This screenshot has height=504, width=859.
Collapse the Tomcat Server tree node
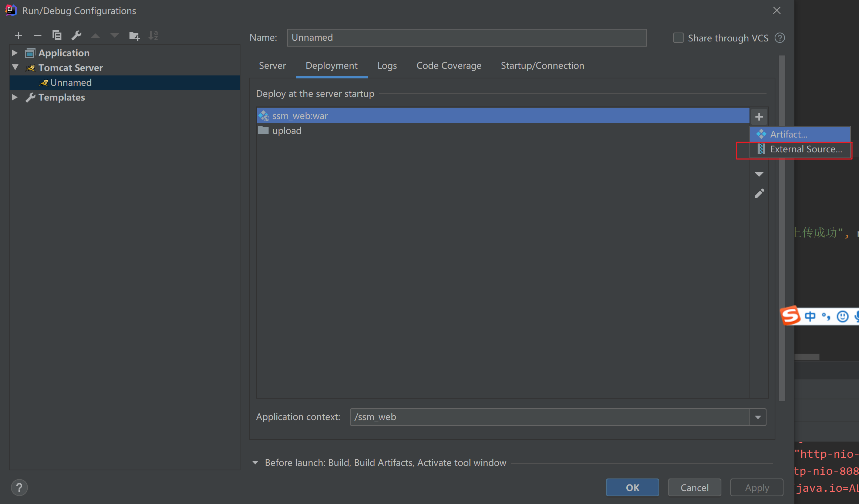click(15, 68)
